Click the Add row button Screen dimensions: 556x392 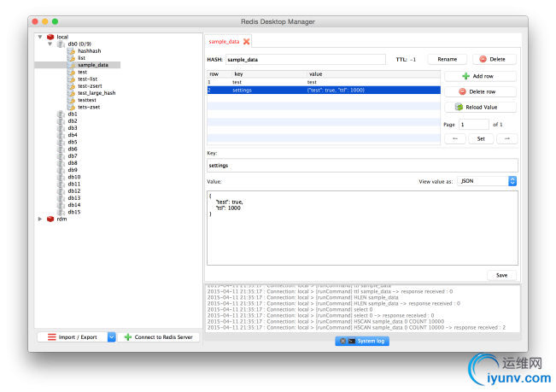click(480, 76)
